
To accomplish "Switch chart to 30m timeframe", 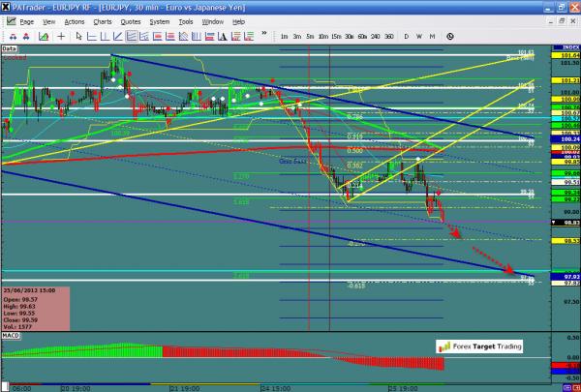I will point(349,36).
